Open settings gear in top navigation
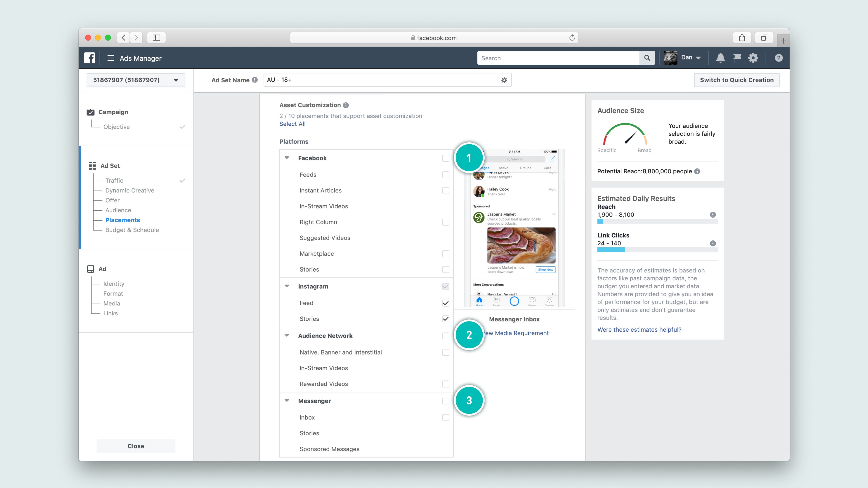This screenshot has width=868, height=488. pos(753,58)
